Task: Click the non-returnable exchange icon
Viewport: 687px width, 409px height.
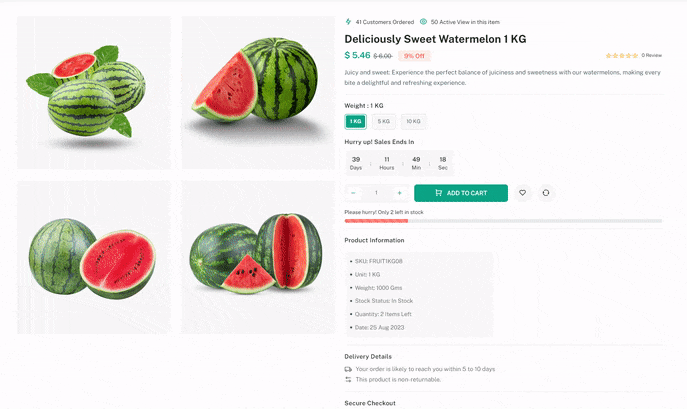Action: point(348,379)
